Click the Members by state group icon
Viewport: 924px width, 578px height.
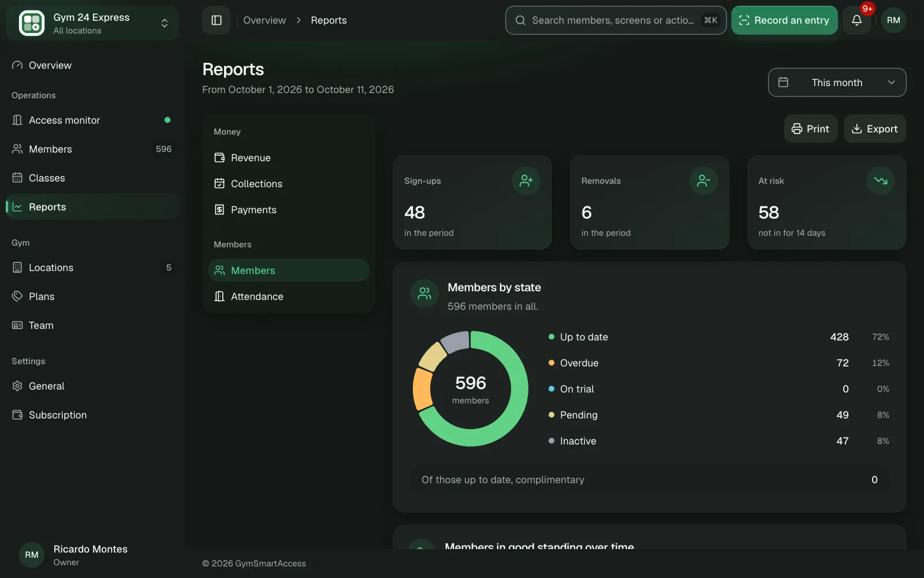tap(424, 294)
